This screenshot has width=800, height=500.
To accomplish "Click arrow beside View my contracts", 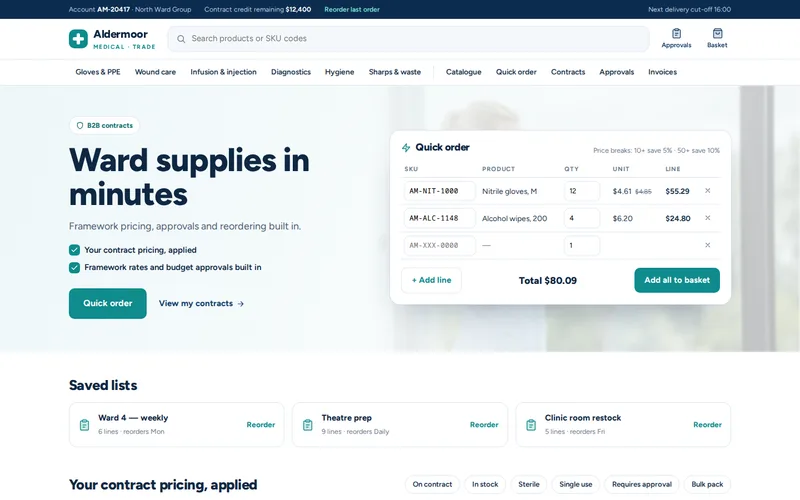I will click(241, 304).
